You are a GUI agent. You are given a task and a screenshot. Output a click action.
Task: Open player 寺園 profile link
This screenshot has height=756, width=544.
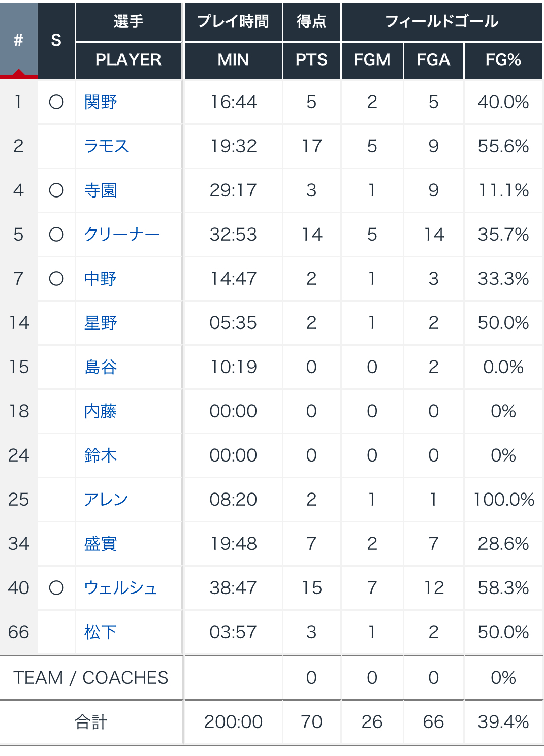[101, 190]
